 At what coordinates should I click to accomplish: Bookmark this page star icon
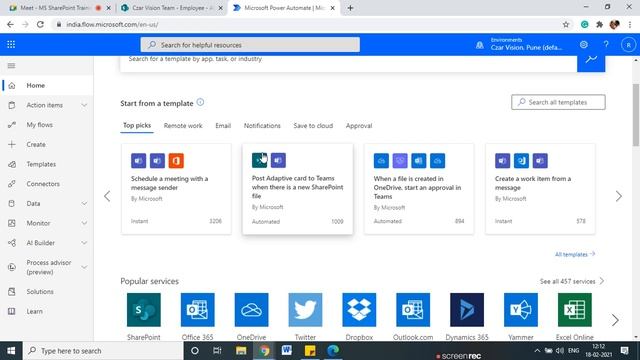[x=566, y=24]
